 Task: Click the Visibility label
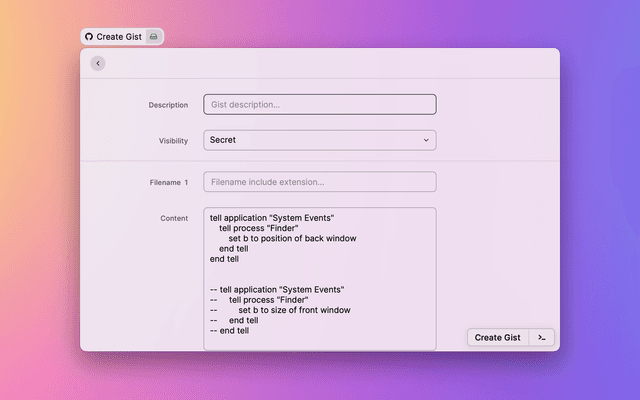coord(173,141)
